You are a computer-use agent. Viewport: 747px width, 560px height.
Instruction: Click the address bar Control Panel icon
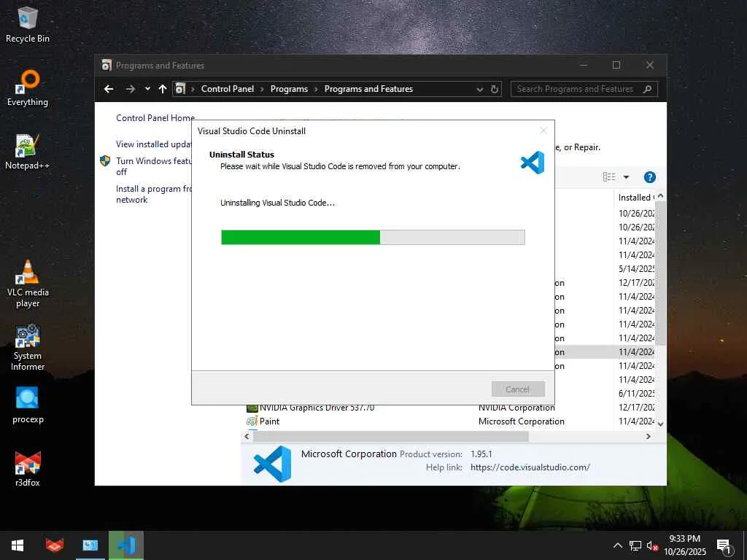(180, 89)
